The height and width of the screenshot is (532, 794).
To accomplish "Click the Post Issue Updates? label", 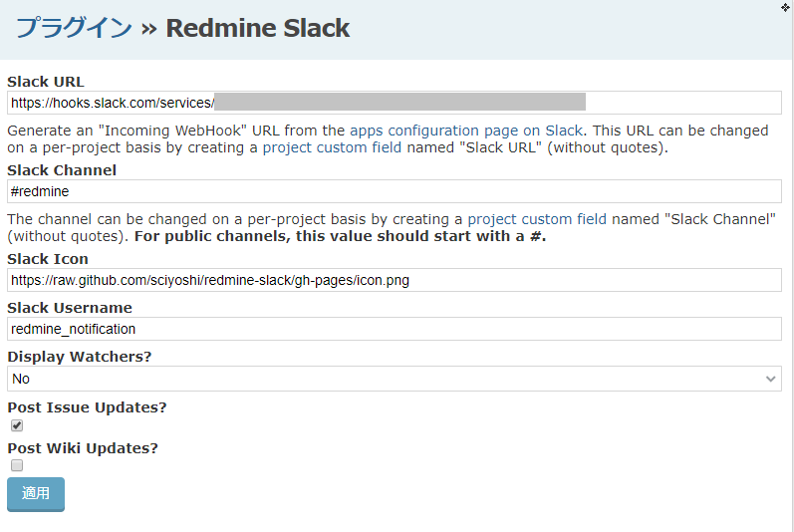I will pos(87,407).
